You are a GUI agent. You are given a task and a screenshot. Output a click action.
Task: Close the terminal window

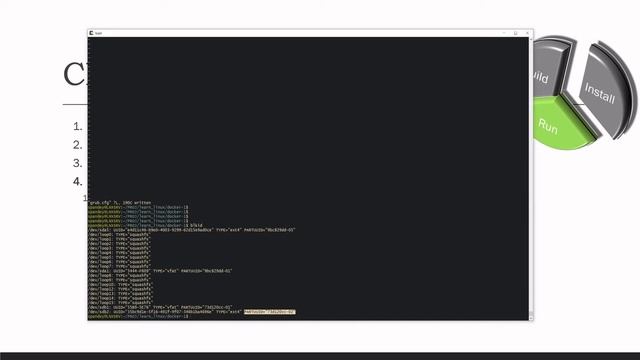tap(527, 33)
